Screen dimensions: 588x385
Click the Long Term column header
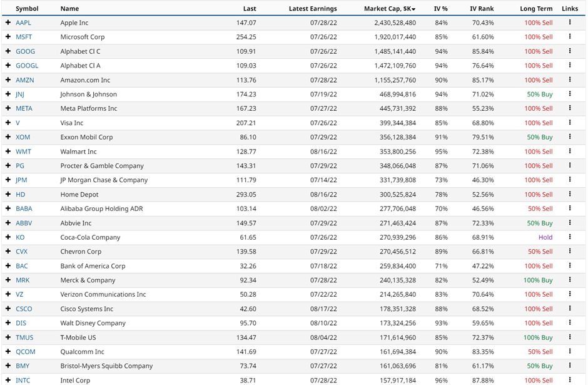pyautogui.click(x=536, y=9)
